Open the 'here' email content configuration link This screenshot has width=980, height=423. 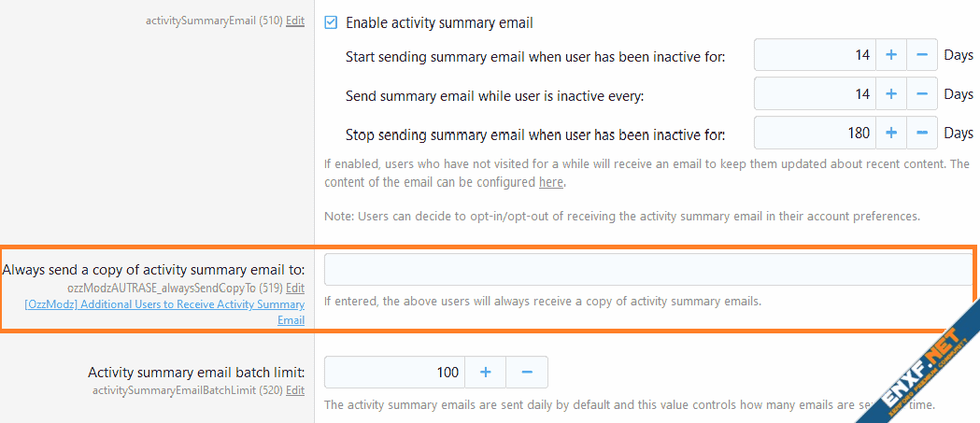(551, 182)
